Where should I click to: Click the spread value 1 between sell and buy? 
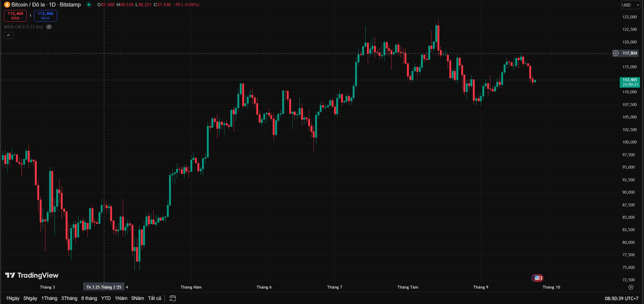click(31, 16)
